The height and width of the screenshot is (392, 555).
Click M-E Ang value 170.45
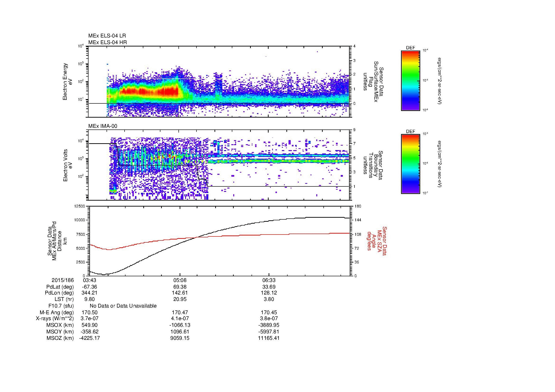[x=269, y=313]
